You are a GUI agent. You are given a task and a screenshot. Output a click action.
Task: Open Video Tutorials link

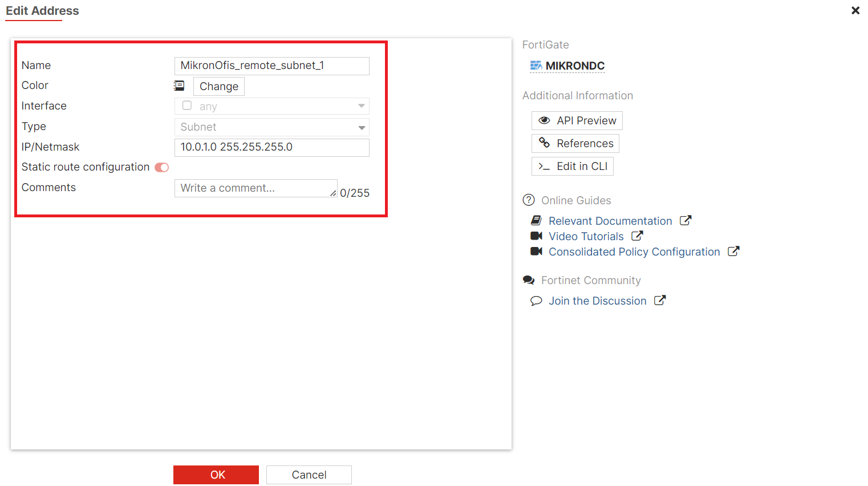(586, 236)
